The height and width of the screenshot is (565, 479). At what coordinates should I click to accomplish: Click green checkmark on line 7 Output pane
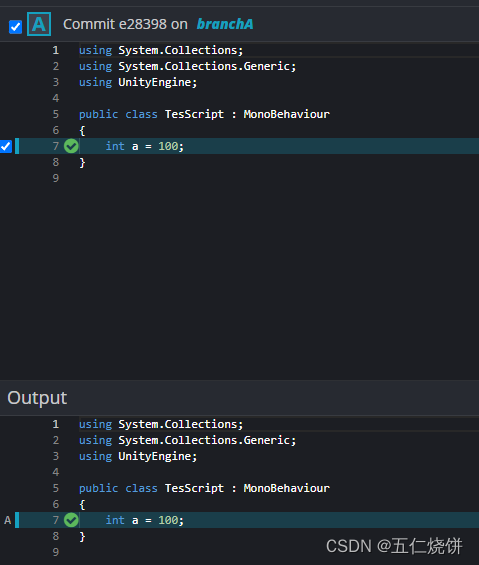[71, 520]
